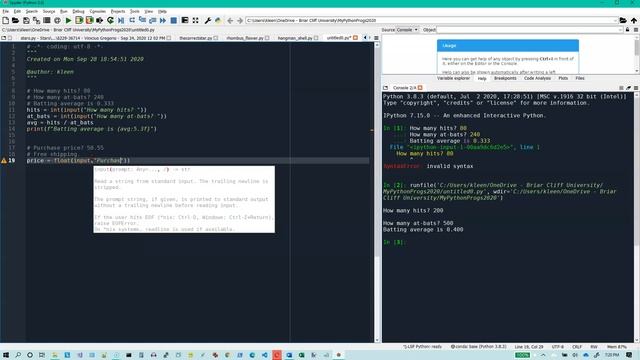The height and width of the screenshot is (360, 640).
Task: Switch to the hangman_shell.py editor tab
Action: pyautogui.click(x=295, y=38)
